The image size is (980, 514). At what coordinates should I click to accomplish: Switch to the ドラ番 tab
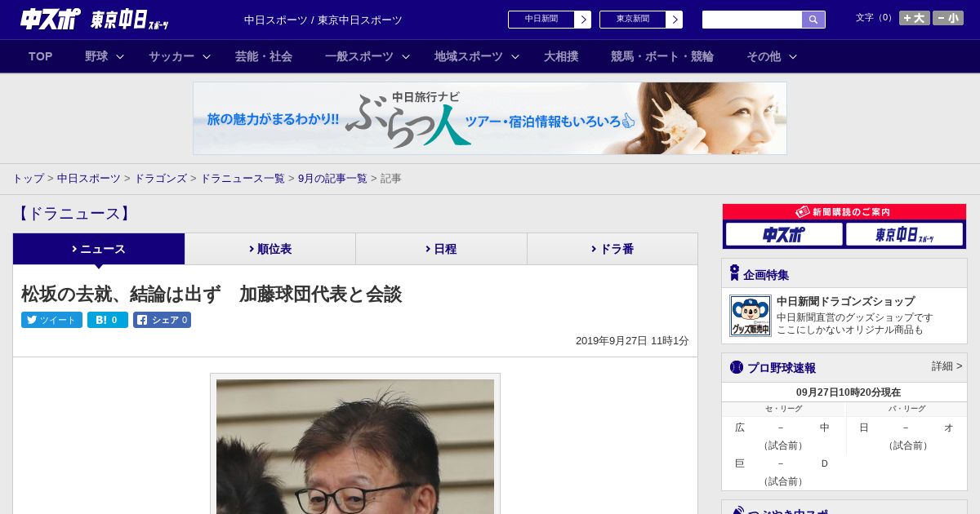pyautogui.click(x=612, y=249)
